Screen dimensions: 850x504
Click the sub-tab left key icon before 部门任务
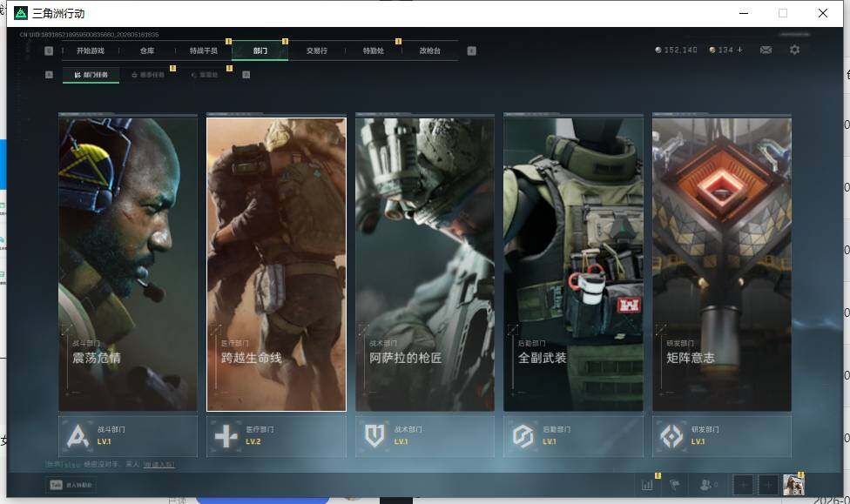click(49, 75)
